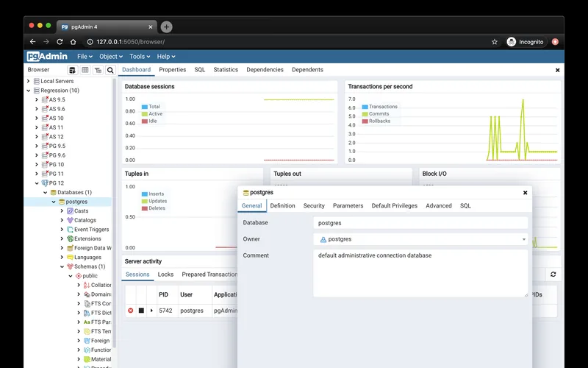Open the Dependents tab
The width and height of the screenshot is (588, 368).
pos(307,70)
